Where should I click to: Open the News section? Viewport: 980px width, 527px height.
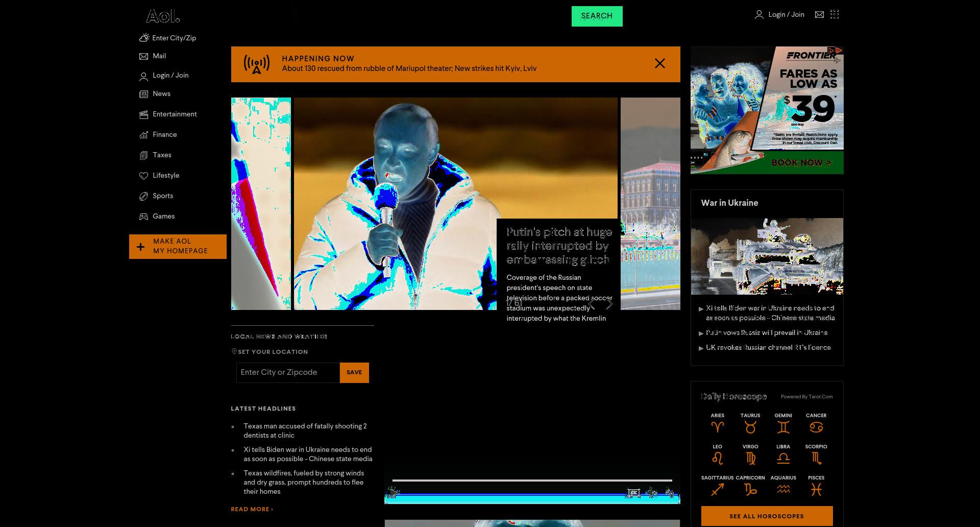tap(161, 94)
